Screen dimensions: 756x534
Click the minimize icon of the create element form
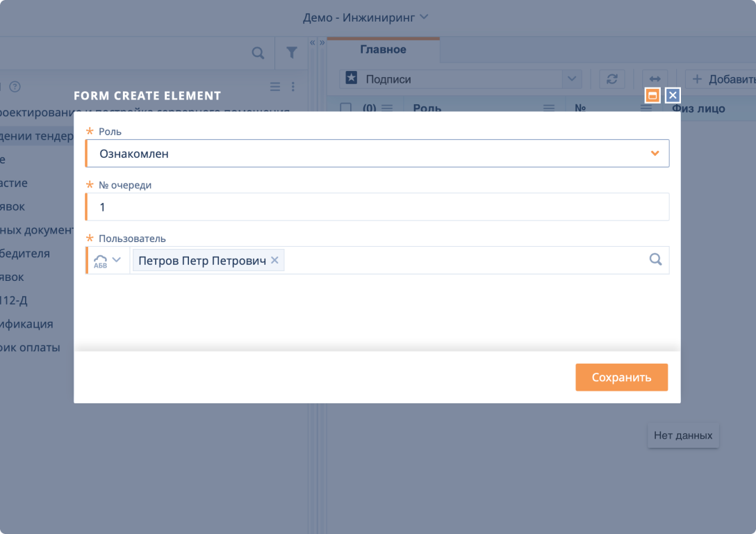coord(652,95)
